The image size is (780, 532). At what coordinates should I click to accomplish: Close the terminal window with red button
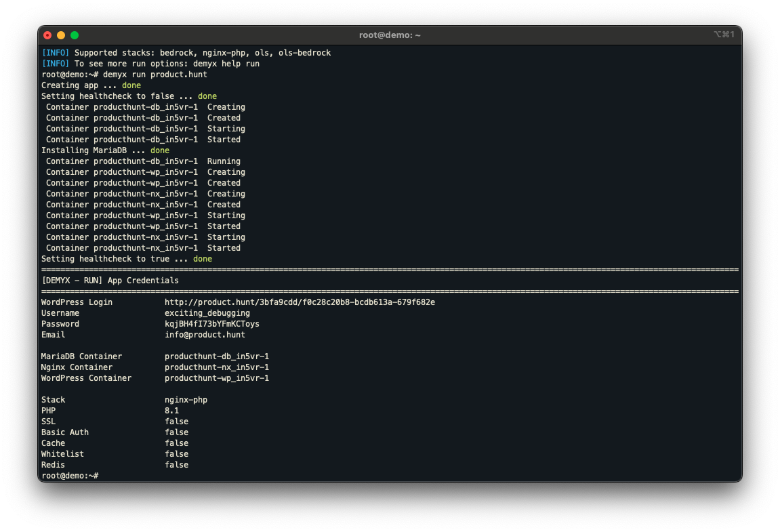point(47,35)
